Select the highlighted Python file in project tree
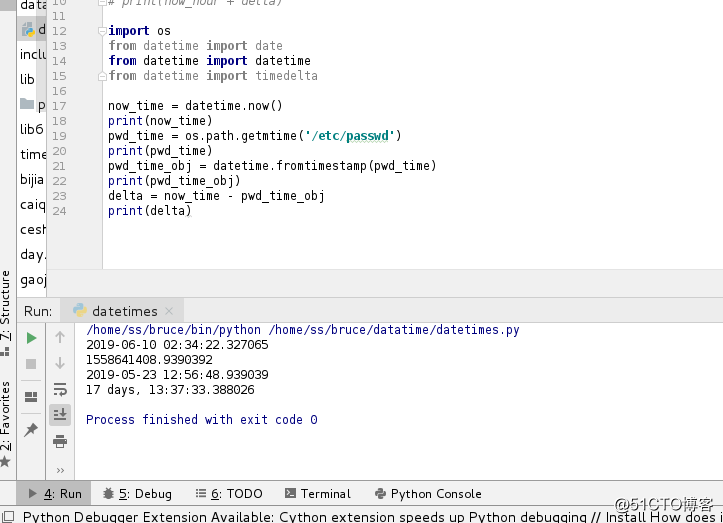Viewport: 723px width, 523px height. (x=33, y=30)
